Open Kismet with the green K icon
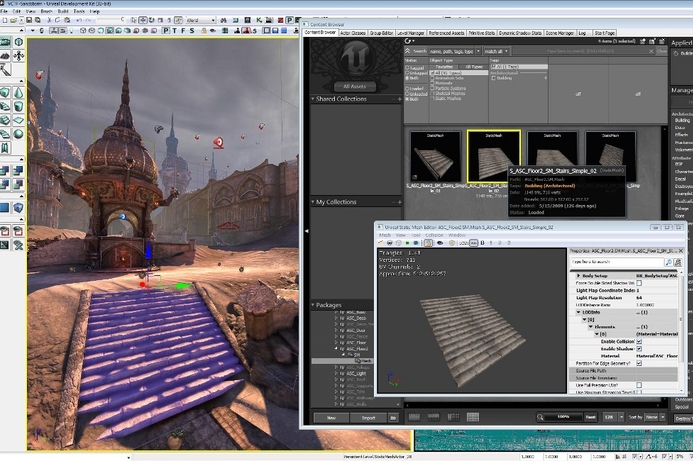 (259, 20)
